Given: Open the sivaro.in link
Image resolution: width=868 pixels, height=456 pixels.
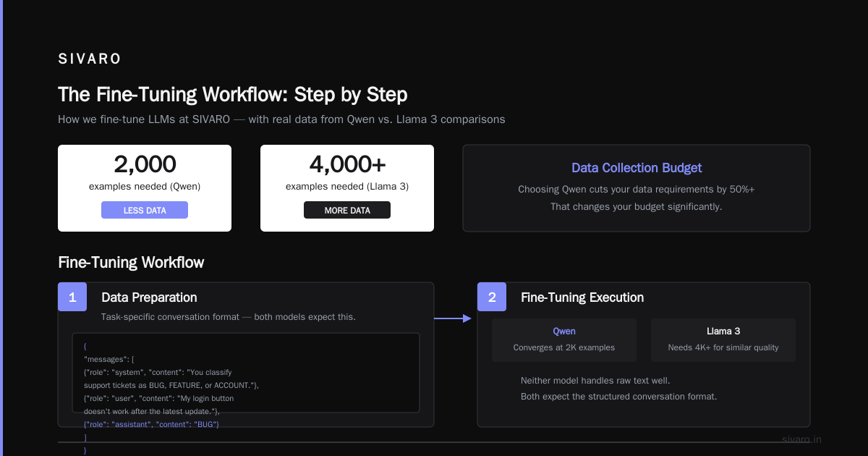Looking at the screenshot, I should coord(801,439).
